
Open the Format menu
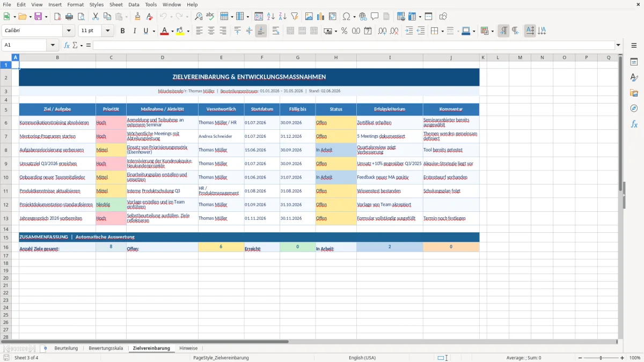coord(75,4)
